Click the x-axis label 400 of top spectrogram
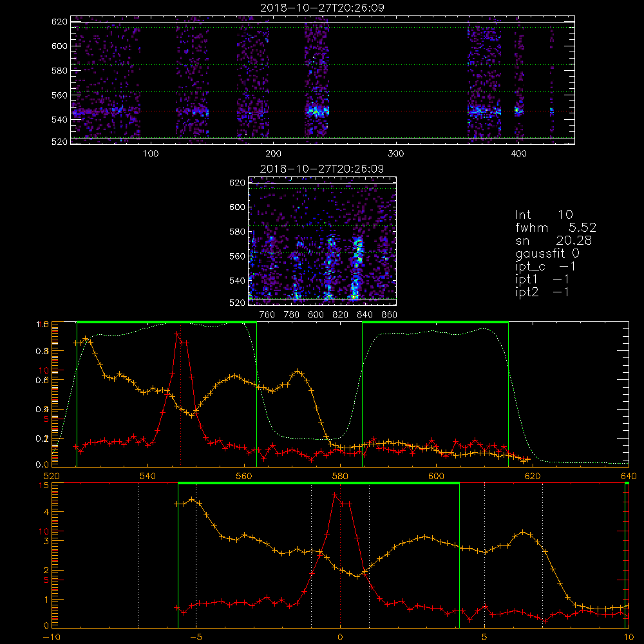Viewport: 644px width, 644px height. (x=518, y=154)
